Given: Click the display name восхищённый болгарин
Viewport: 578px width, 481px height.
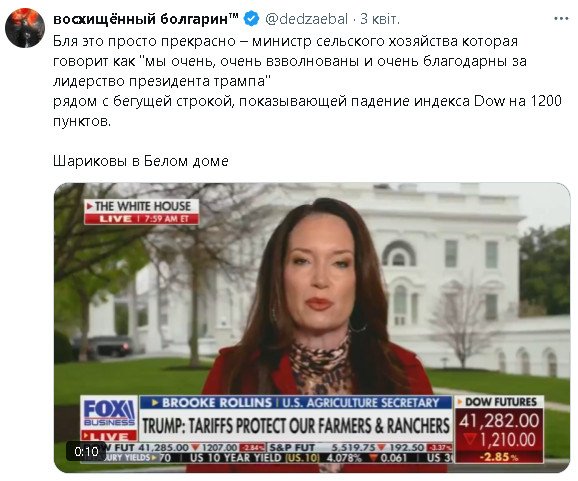Looking at the screenshot, I should coord(146,19).
